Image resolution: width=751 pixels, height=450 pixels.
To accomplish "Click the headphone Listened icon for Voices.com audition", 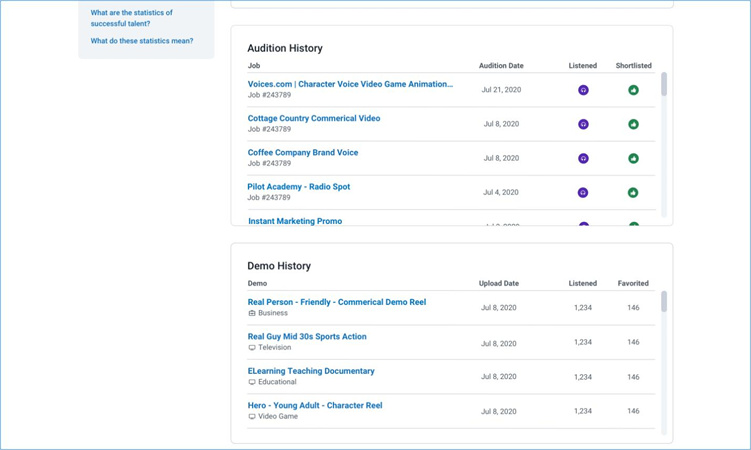I will point(583,90).
